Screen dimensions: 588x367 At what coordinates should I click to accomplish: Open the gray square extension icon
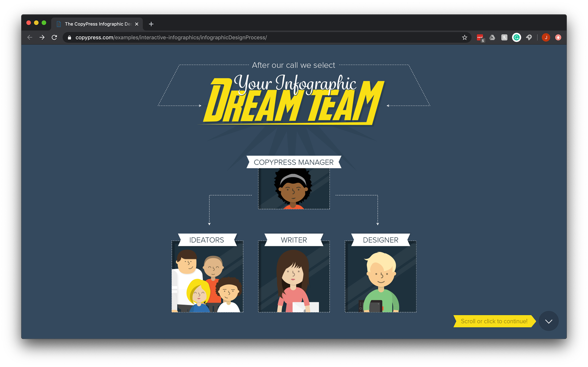pos(504,37)
